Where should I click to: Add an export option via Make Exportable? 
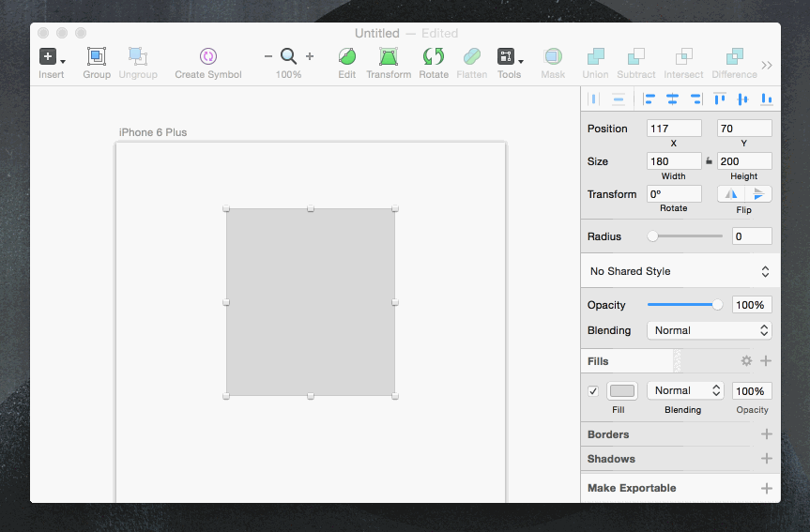pyautogui.click(x=767, y=488)
